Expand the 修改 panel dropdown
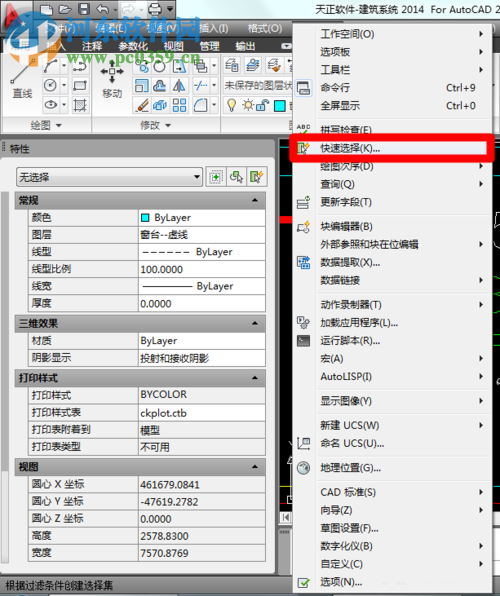The image size is (500, 596). click(x=156, y=125)
